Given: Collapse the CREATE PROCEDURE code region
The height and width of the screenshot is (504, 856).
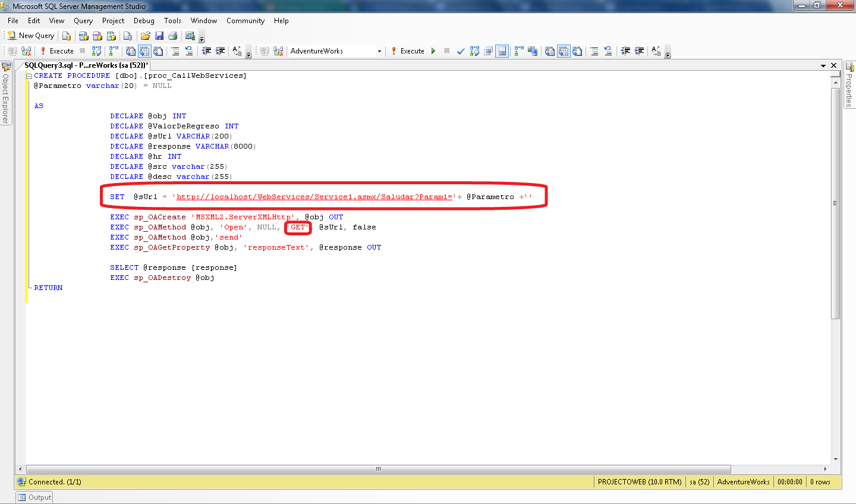Looking at the screenshot, I should click(29, 76).
